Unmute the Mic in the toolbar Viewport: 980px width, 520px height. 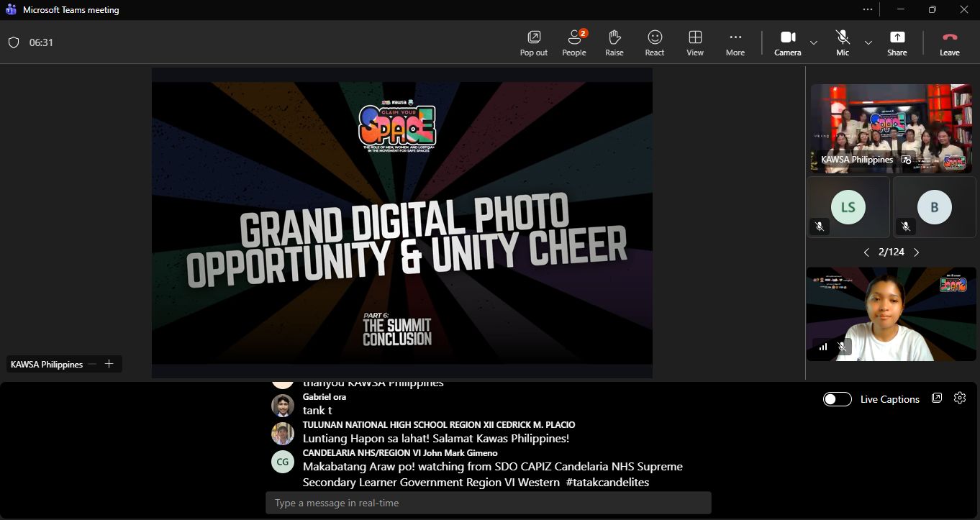click(843, 43)
